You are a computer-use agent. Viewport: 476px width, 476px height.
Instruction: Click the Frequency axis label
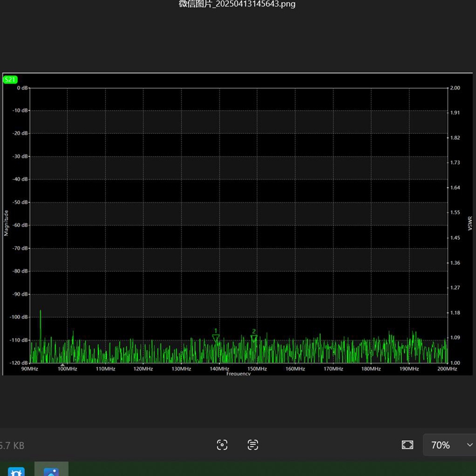(239, 374)
